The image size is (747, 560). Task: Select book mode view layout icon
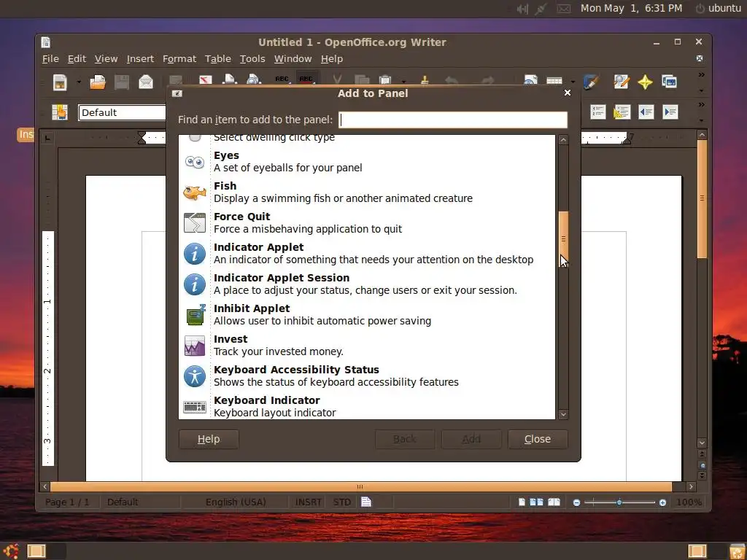coord(554,502)
